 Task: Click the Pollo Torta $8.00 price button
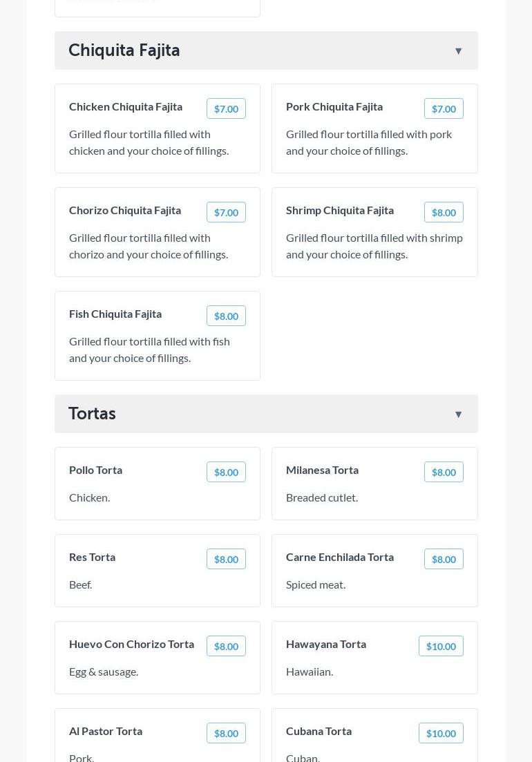pos(226,473)
